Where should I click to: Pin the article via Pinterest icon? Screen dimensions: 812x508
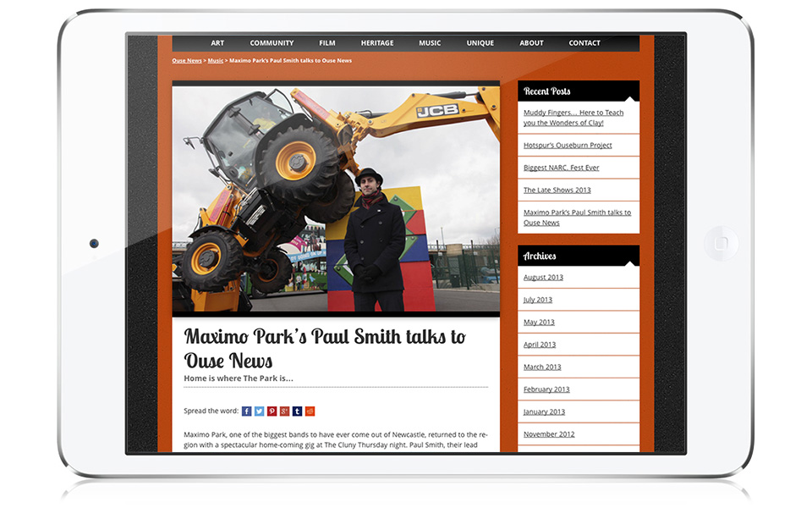click(x=272, y=411)
